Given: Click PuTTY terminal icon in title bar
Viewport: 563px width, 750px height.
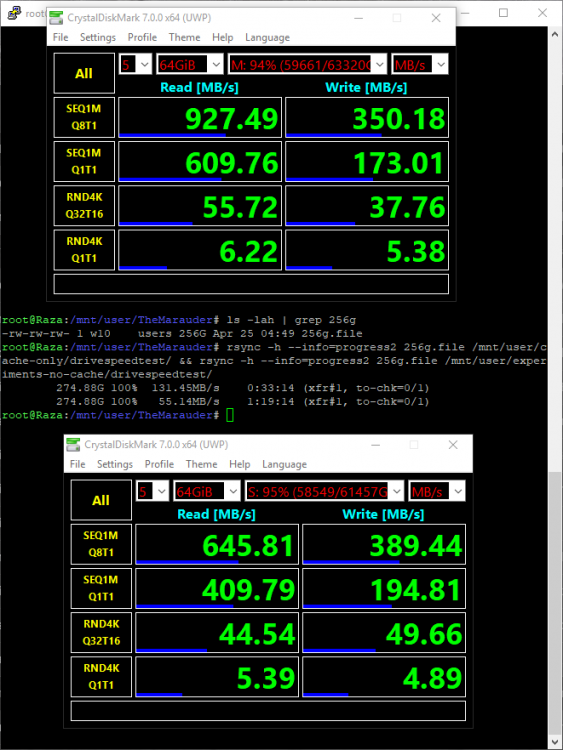Looking at the screenshot, I should pos(14,13).
